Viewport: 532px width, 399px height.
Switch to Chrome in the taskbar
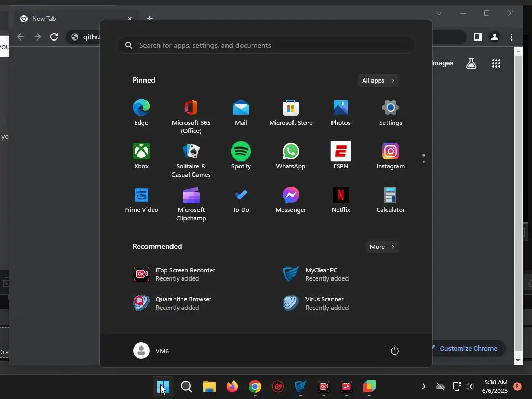coord(255,387)
